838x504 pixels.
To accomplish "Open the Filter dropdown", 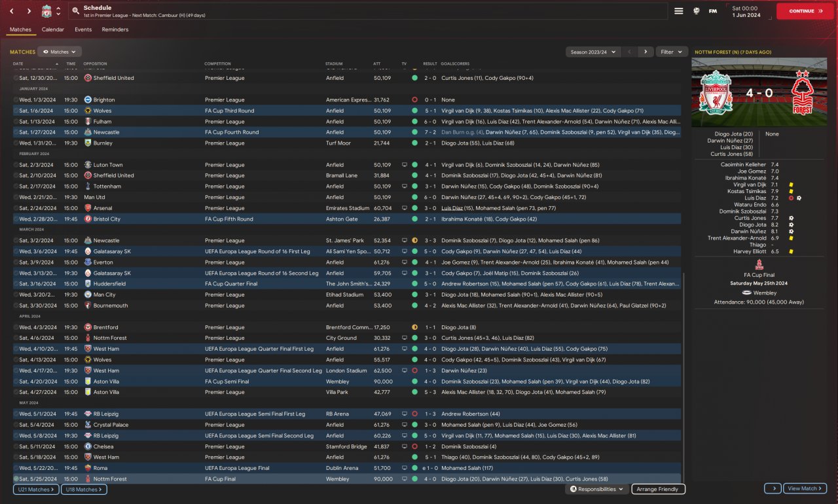I will pos(672,52).
